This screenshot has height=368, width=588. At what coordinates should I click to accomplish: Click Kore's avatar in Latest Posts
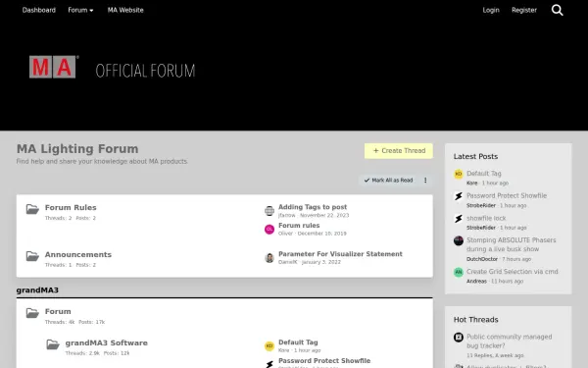(459, 174)
